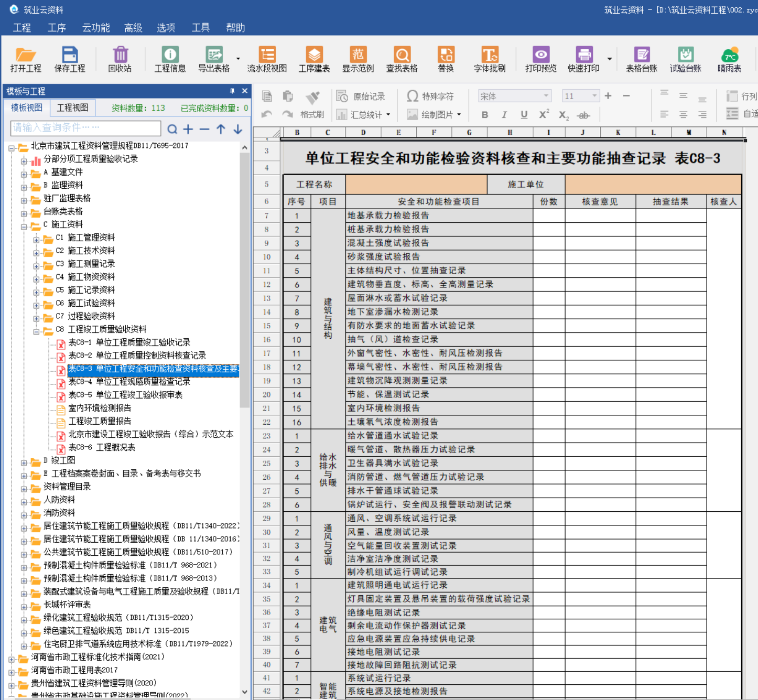Click the 格式刷 format painter

(313, 104)
